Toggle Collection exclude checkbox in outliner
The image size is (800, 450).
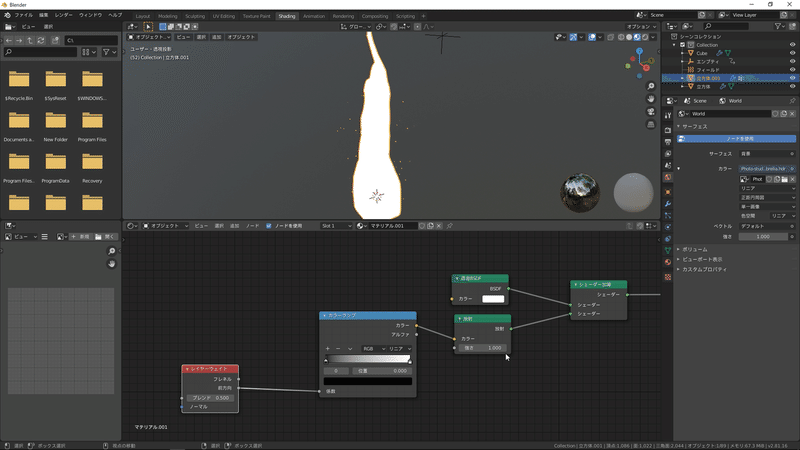pyautogui.click(x=683, y=45)
